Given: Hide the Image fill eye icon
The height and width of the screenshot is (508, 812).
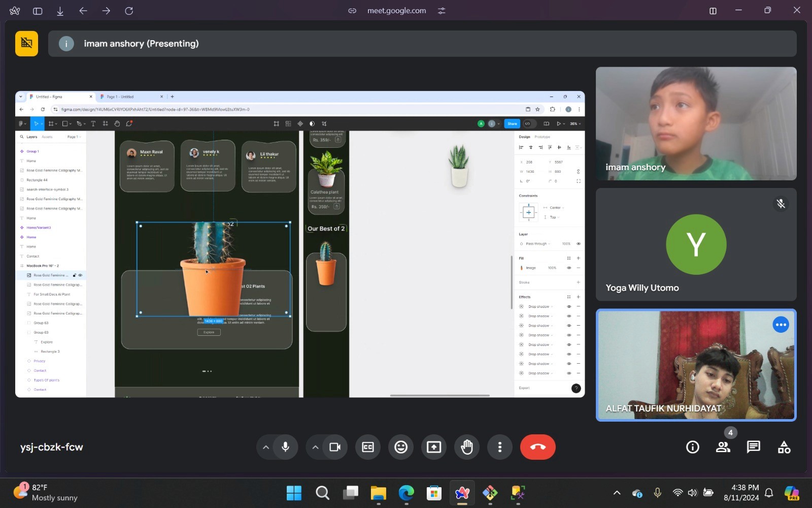Looking at the screenshot, I should 569,268.
